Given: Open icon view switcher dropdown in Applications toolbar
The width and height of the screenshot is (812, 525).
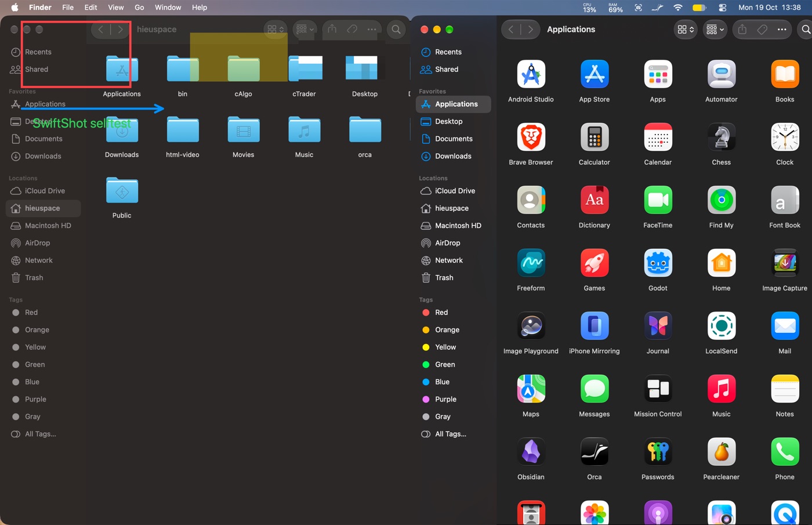Looking at the screenshot, I should point(686,29).
